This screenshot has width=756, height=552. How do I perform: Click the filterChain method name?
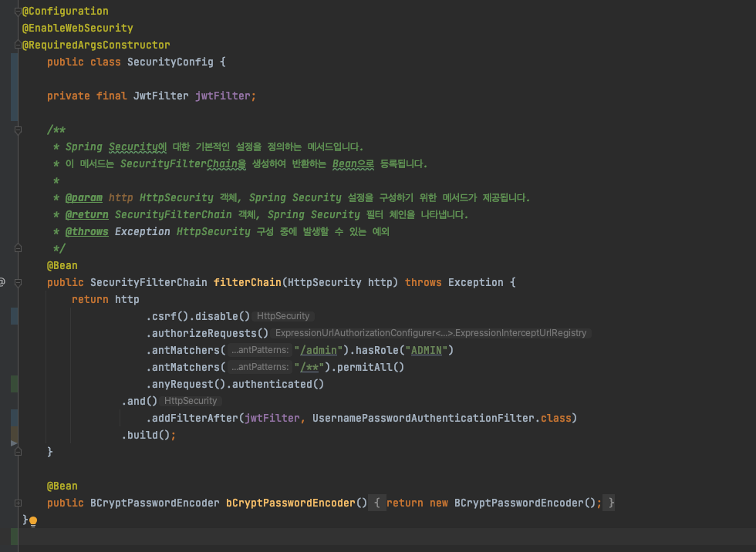pyautogui.click(x=248, y=282)
